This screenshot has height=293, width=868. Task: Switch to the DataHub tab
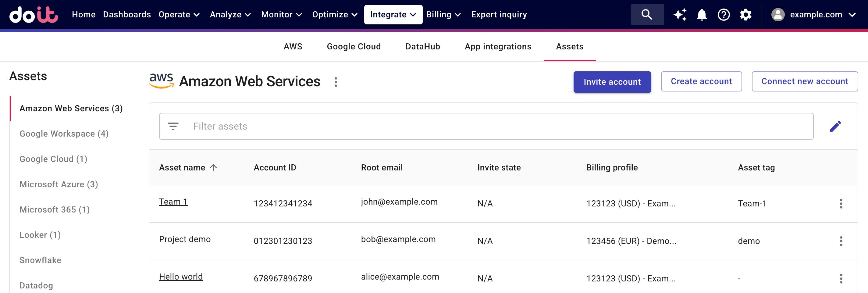coord(422,47)
